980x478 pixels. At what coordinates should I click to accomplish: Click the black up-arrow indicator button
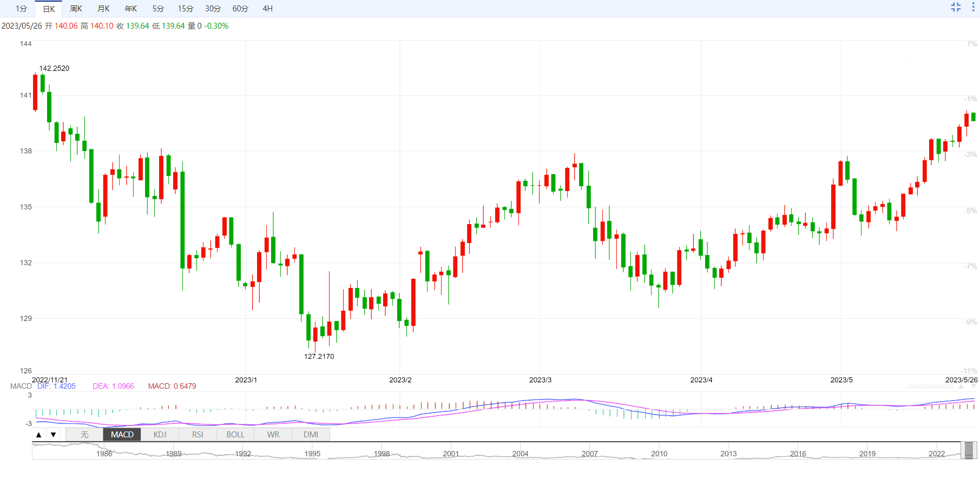coord(39,435)
